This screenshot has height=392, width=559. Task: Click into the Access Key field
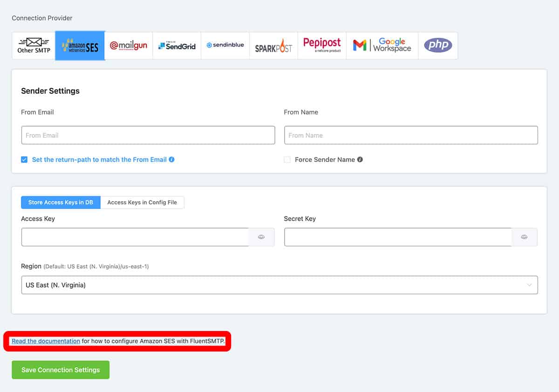click(135, 237)
